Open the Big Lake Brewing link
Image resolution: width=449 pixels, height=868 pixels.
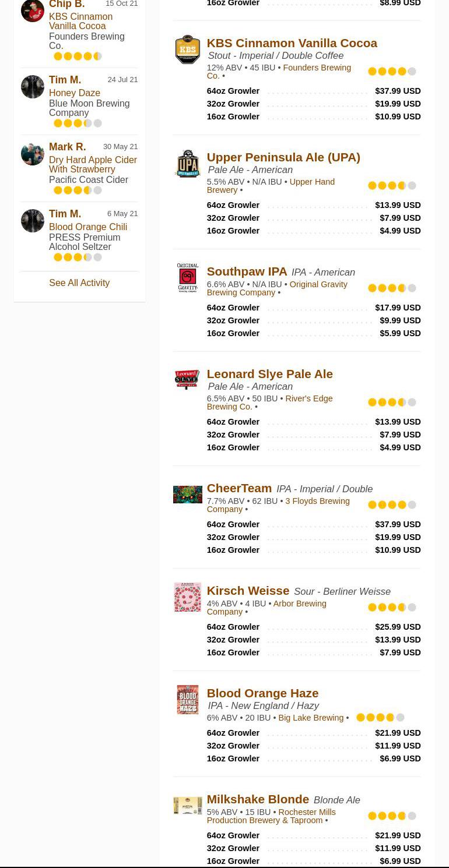[x=311, y=718]
